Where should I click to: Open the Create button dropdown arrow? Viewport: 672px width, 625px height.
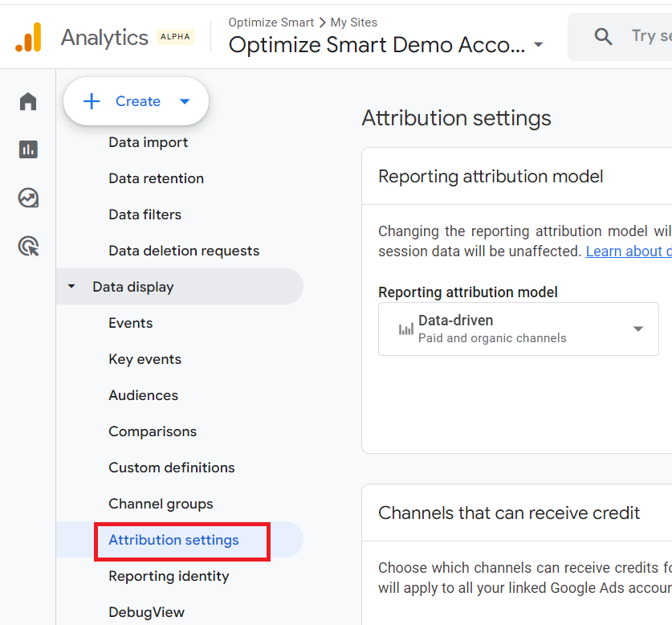[x=185, y=102]
